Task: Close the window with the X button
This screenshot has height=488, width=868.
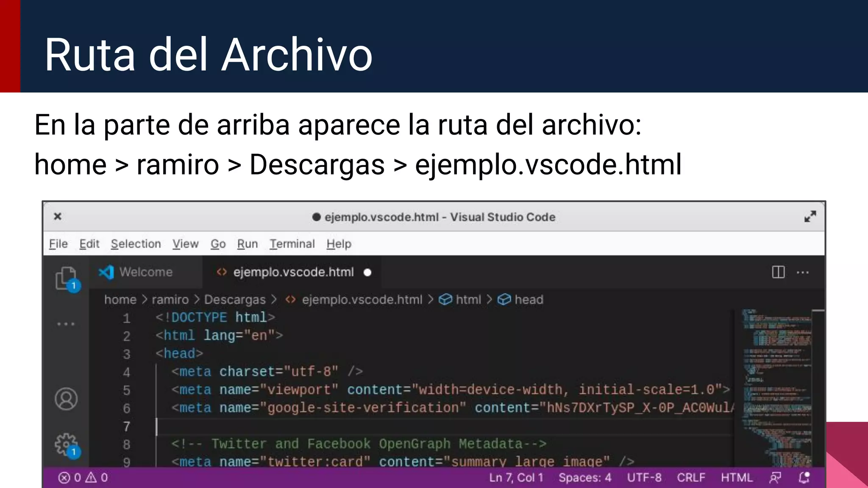Action: (x=58, y=216)
